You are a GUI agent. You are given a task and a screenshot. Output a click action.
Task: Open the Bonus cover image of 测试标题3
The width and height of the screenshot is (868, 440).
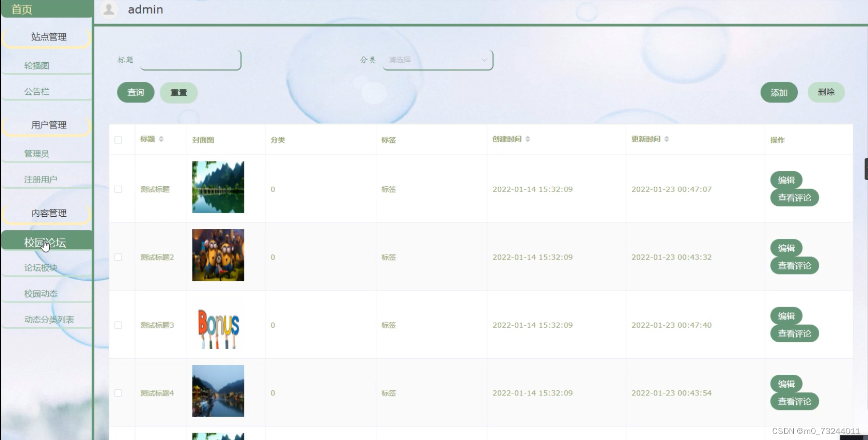pos(218,323)
